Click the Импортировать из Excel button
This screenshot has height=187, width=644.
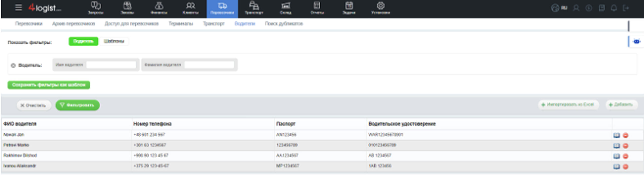[569, 105]
